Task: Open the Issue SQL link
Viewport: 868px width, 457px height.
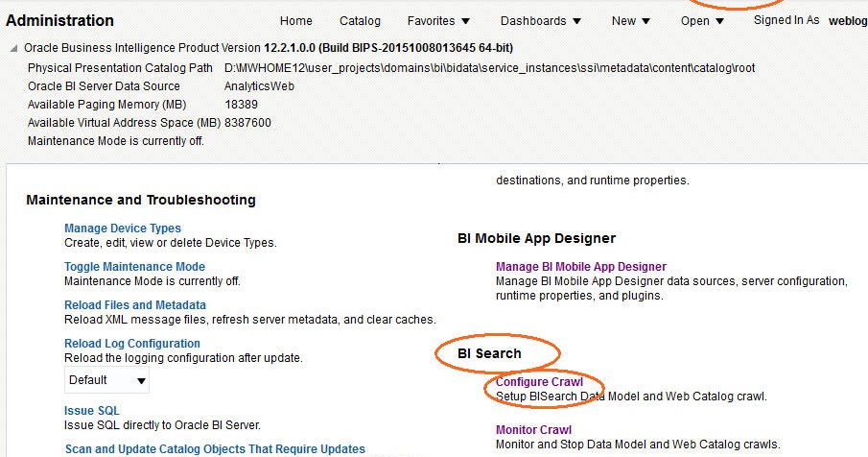Action: [x=92, y=411]
